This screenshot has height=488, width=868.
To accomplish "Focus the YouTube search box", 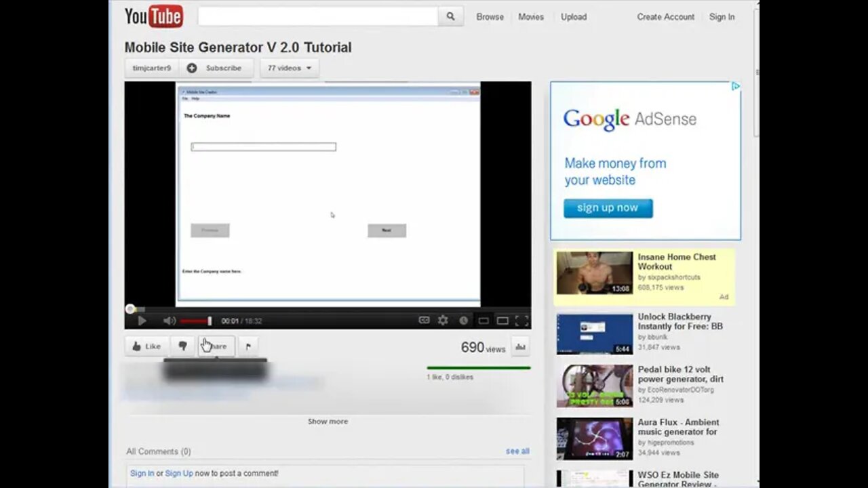I will pos(318,17).
